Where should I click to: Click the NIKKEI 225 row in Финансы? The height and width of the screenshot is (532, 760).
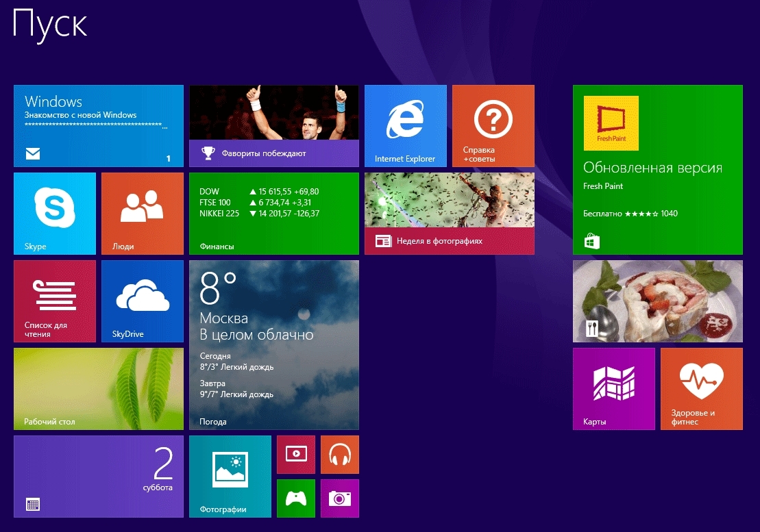(259, 214)
